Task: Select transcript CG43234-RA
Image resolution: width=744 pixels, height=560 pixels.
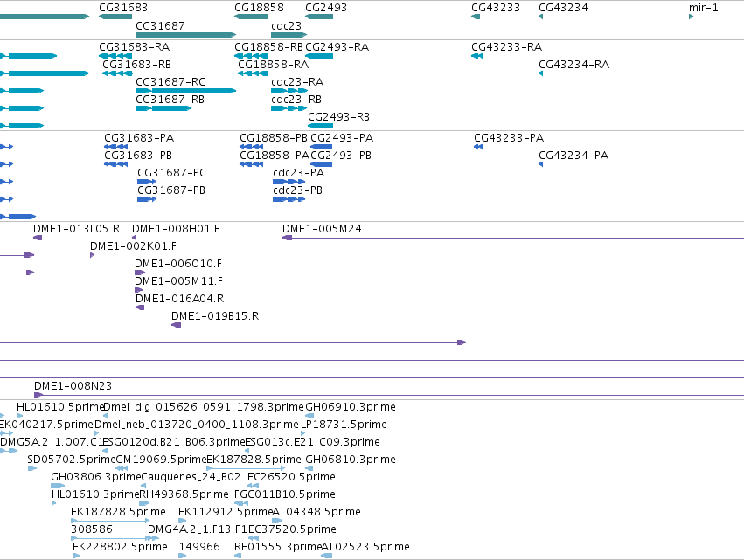Action: point(541,73)
